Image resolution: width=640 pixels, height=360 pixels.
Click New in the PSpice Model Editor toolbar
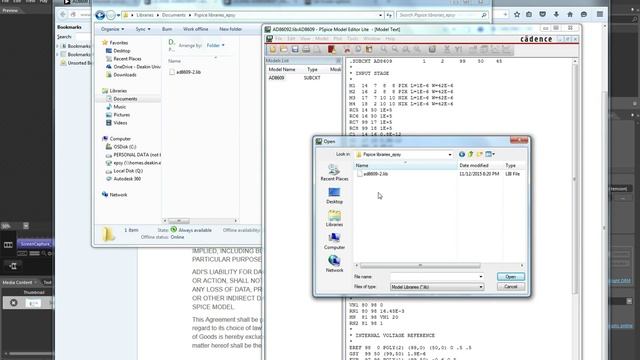click(273, 49)
